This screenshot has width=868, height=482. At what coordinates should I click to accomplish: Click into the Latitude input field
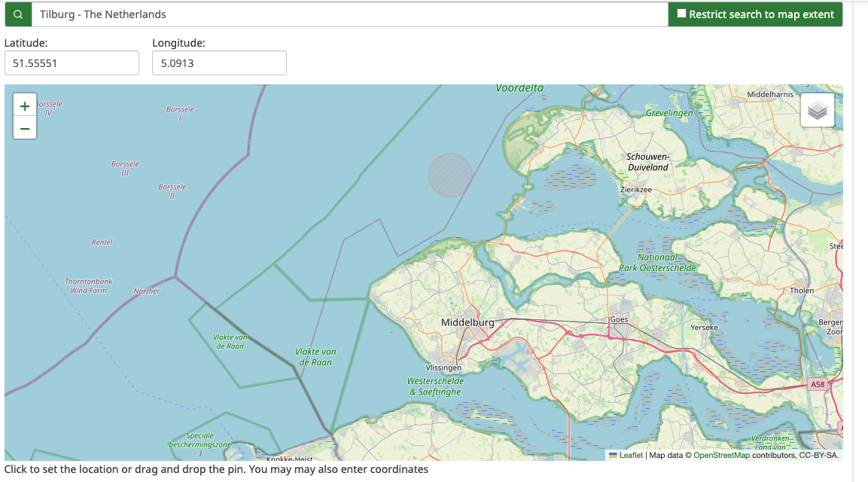(72, 63)
